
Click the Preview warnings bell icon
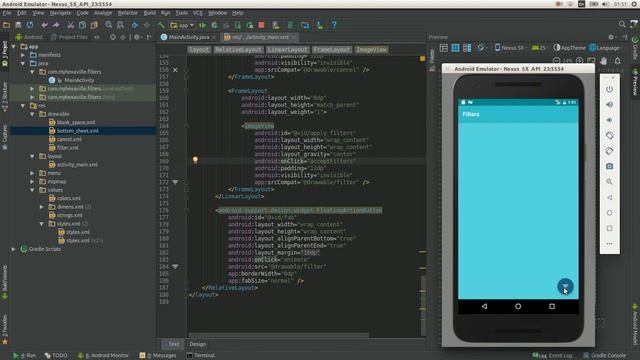click(x=618, y=61)
